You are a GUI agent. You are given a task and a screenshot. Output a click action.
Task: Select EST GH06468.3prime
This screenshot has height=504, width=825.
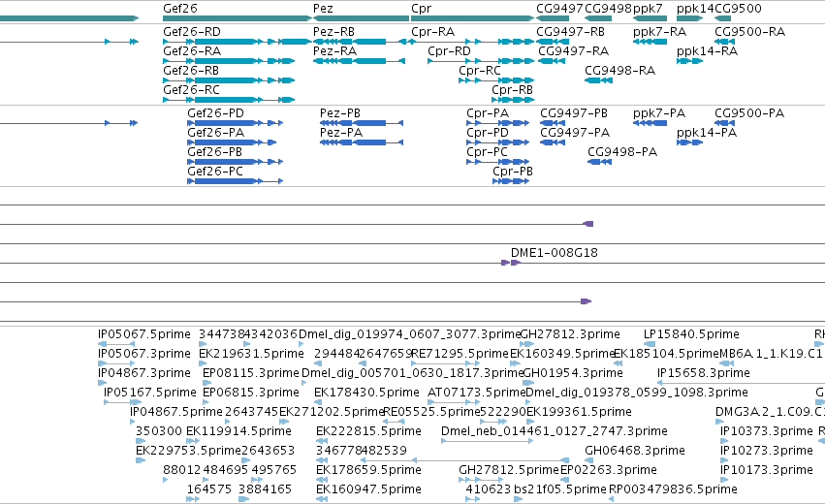tap(589, 460)
